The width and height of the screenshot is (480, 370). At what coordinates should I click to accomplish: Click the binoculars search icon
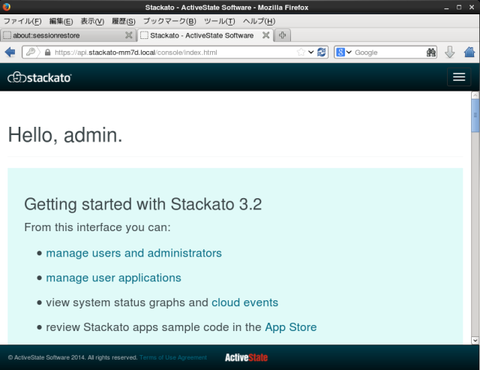[x=431, y=52]
